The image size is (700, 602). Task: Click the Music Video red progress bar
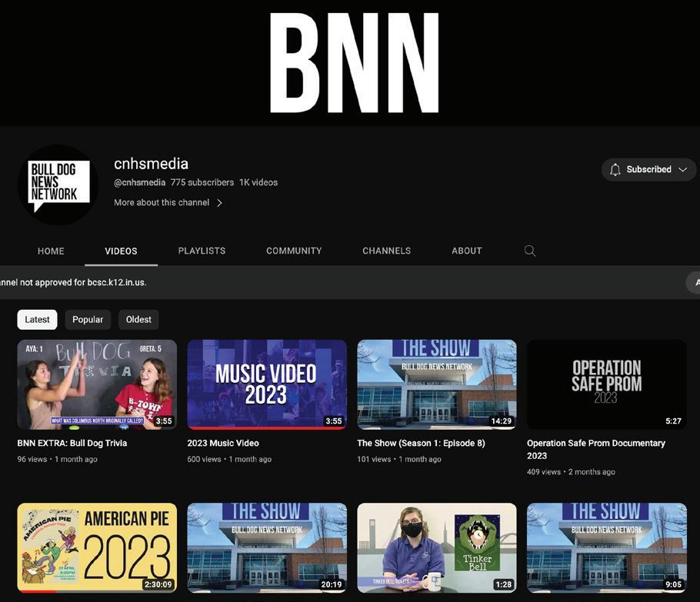coord(267,428)
